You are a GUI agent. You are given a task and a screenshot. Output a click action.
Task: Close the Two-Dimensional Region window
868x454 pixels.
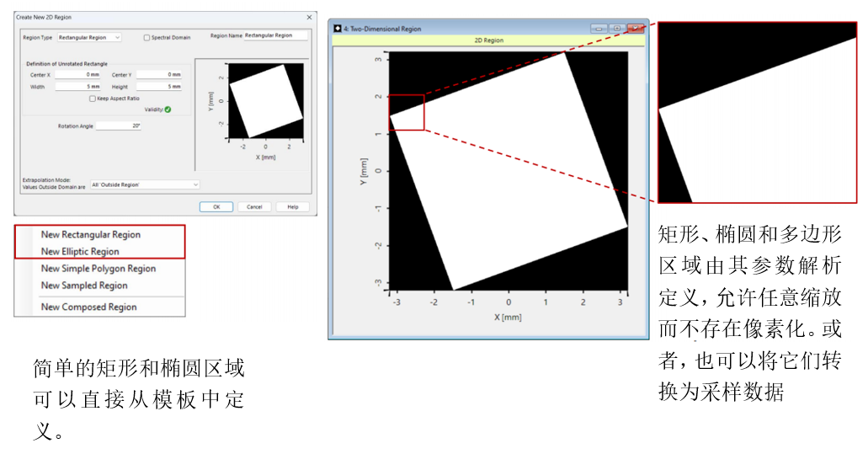click(636, 29)
